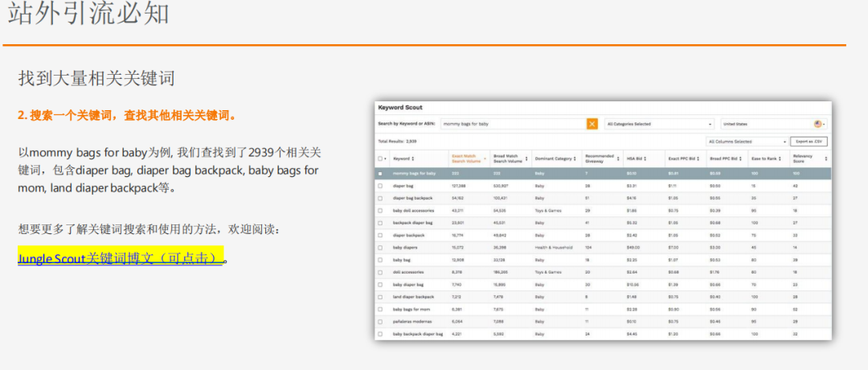Click the United States flag icon

[817, 124]
